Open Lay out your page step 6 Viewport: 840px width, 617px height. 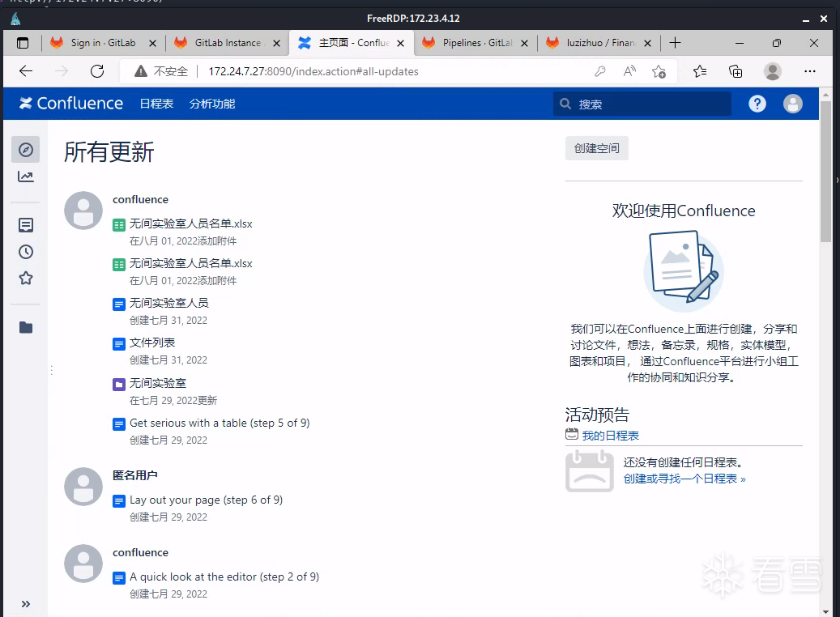(207, 500)
